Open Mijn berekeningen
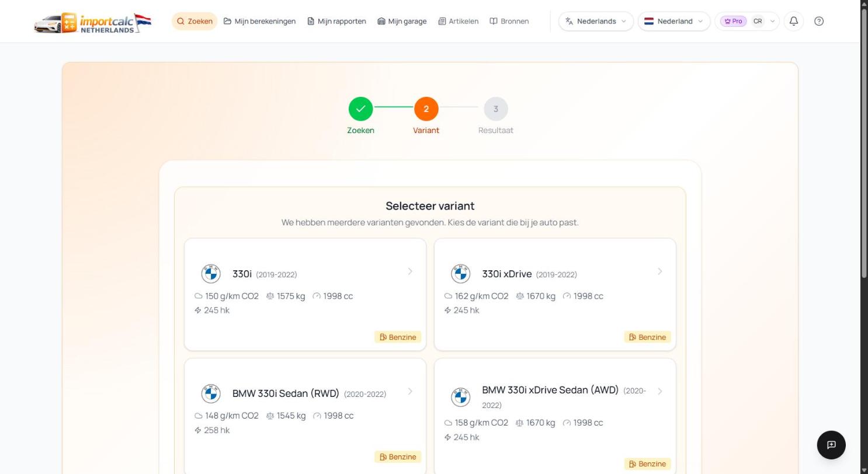The image size is (868, 474). click(x=259, y=21)
